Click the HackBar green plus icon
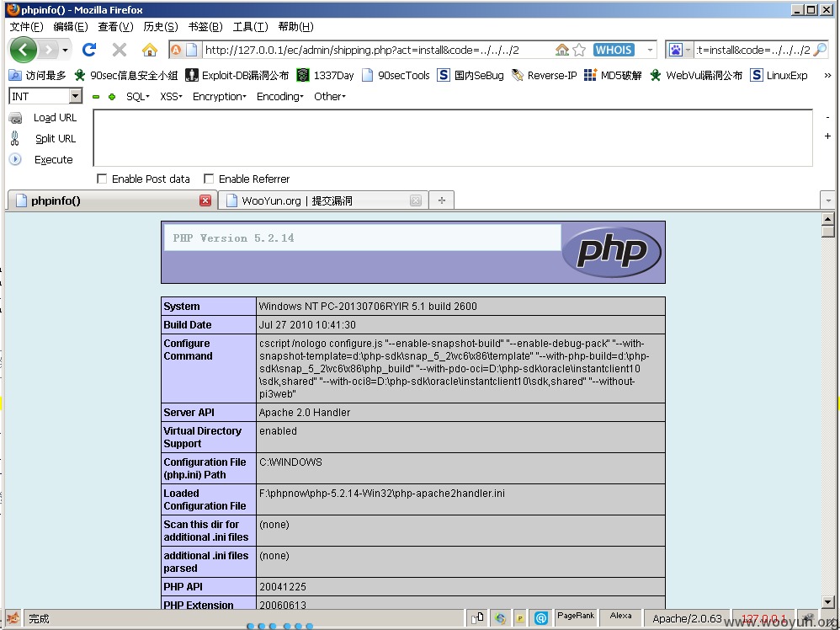This screenshot has height=630, width=840. point(112,97)
